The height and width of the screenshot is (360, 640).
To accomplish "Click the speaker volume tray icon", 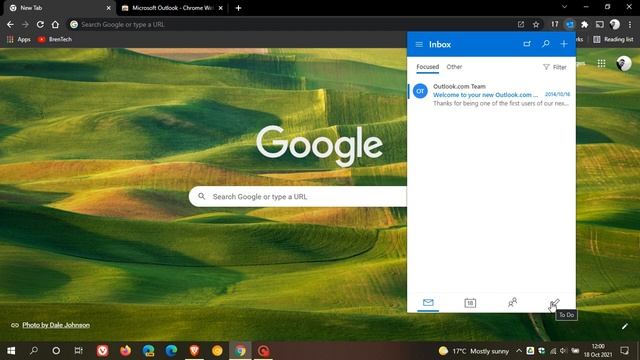I will (x=563, y=351).
